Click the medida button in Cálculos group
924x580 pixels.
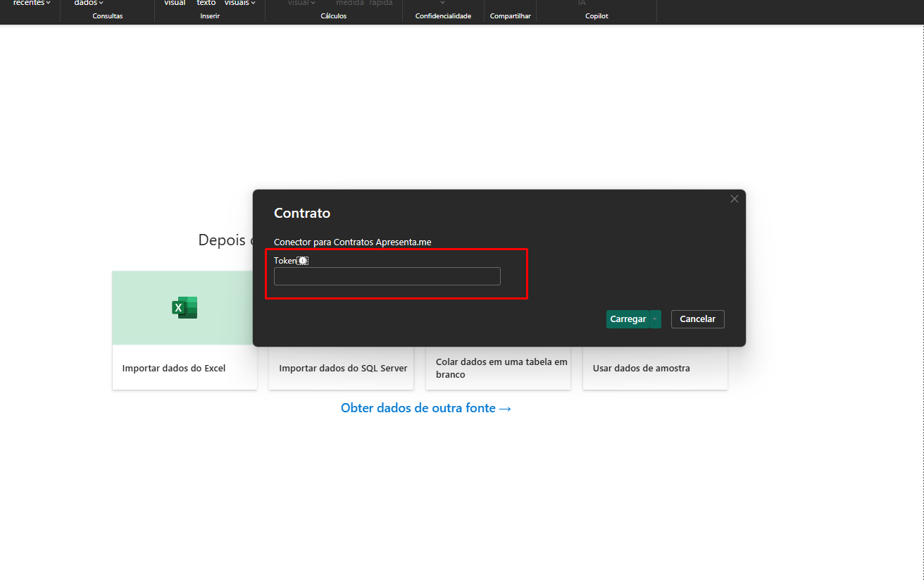point(349,4)
